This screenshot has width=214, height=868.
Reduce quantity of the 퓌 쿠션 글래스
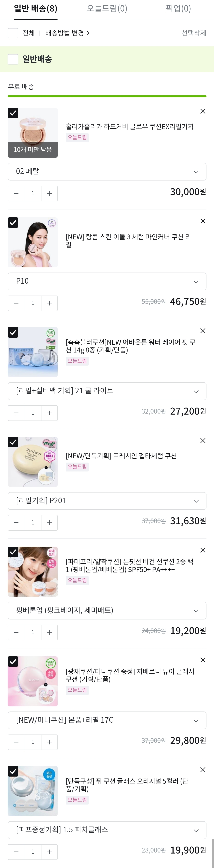click(x=16, y=852)
